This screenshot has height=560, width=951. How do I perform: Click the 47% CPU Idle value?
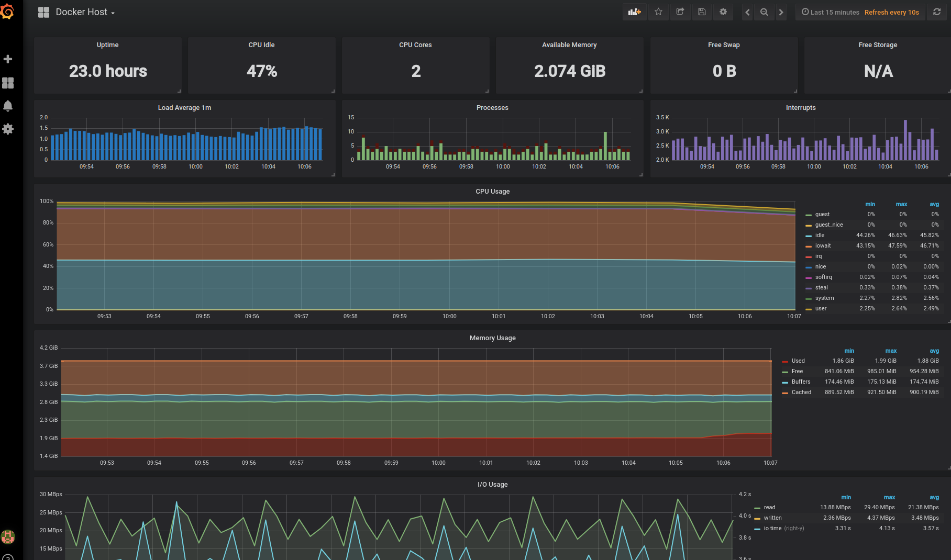(x=262, y=71)
